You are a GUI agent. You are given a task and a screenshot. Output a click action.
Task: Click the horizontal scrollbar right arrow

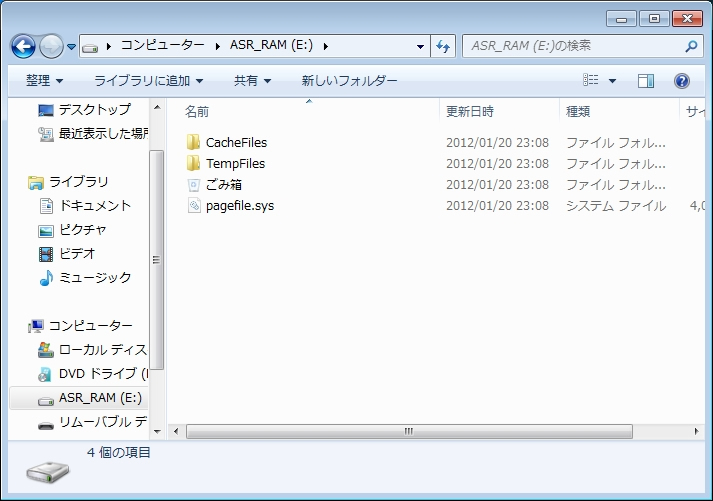[x=696, y=431]
